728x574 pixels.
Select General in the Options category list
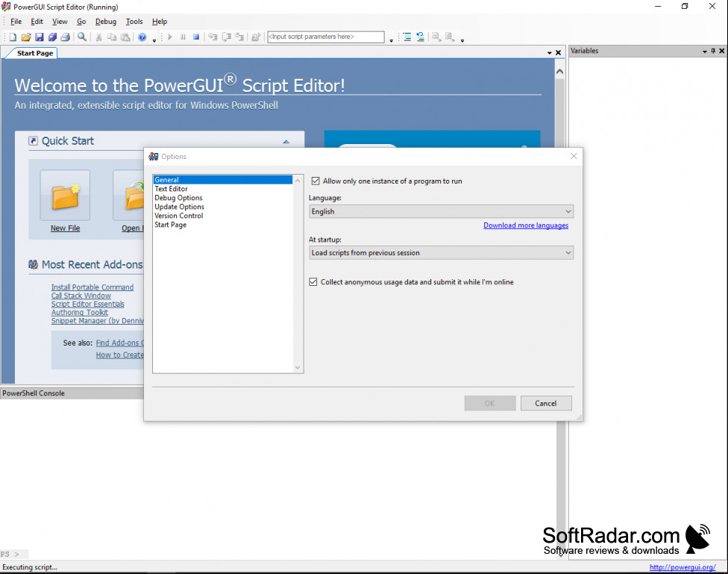point(223,180)
